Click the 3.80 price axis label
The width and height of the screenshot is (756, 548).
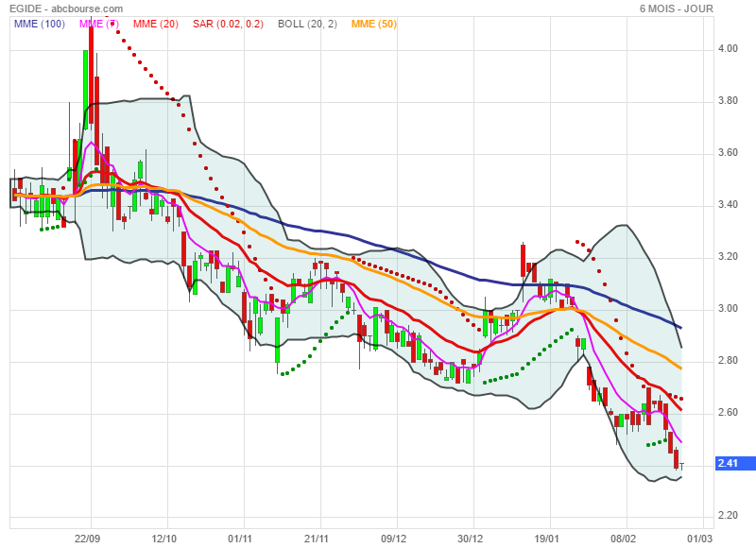pos(728,101)
